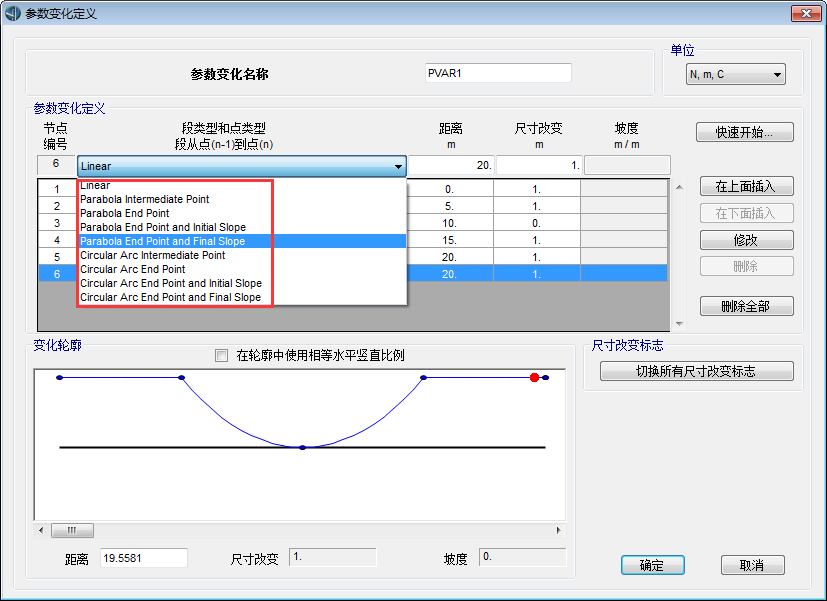Enable equal horizontal vertical scale checkbox
827x601 pixels.
pos(222,355)
